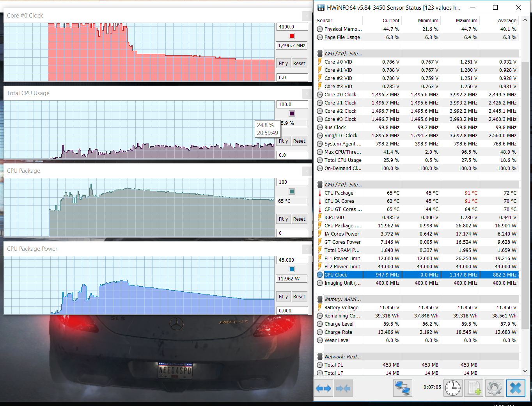The width and height of the screenshot is (532, 406).
Task: Click the 4000.0 maximum value field
Action: [292, 27]
